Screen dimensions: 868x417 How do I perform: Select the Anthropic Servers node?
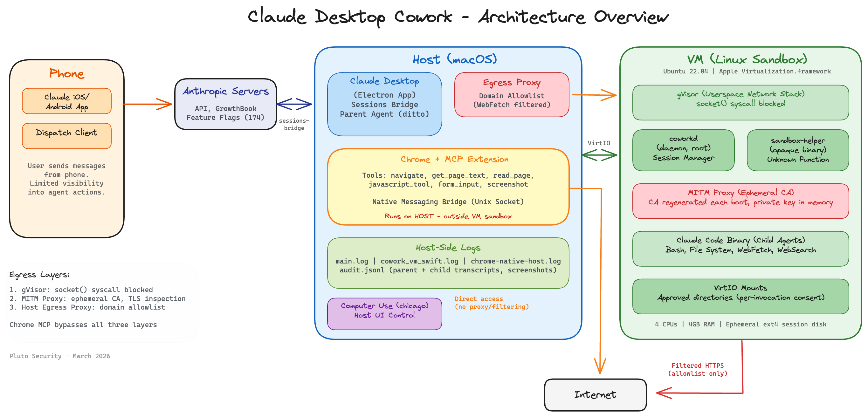[x=225, y=104]
